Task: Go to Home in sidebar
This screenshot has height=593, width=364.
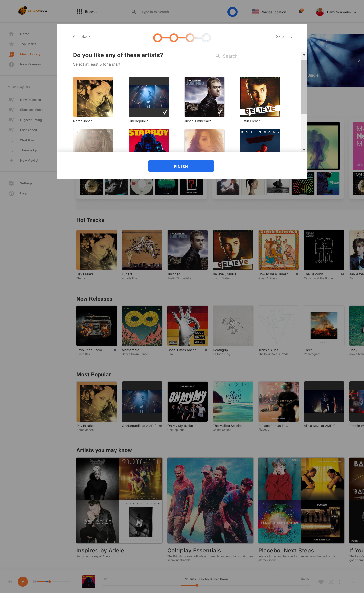Action: coord(25,34)
